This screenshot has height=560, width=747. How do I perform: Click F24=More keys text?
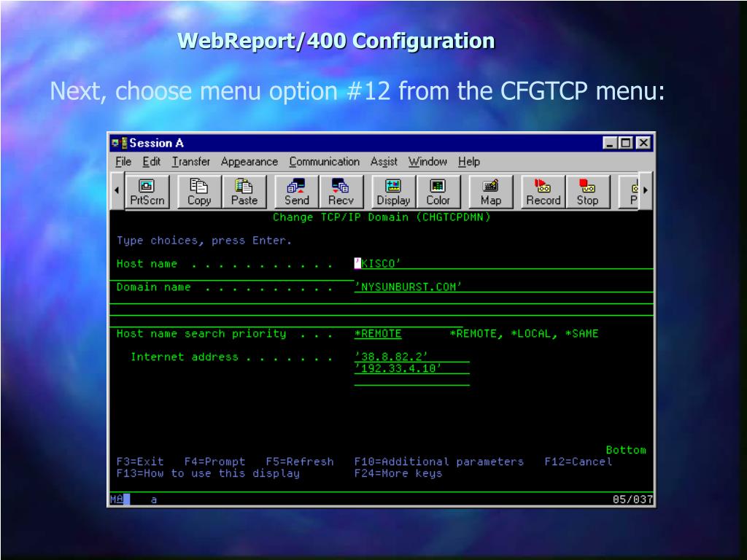tap(398, 473)
